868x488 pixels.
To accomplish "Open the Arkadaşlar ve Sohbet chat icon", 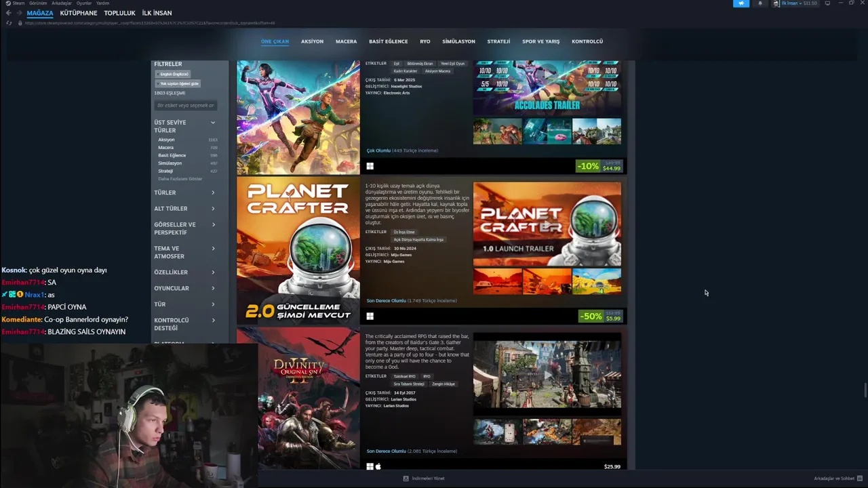I will coord(860,479).
